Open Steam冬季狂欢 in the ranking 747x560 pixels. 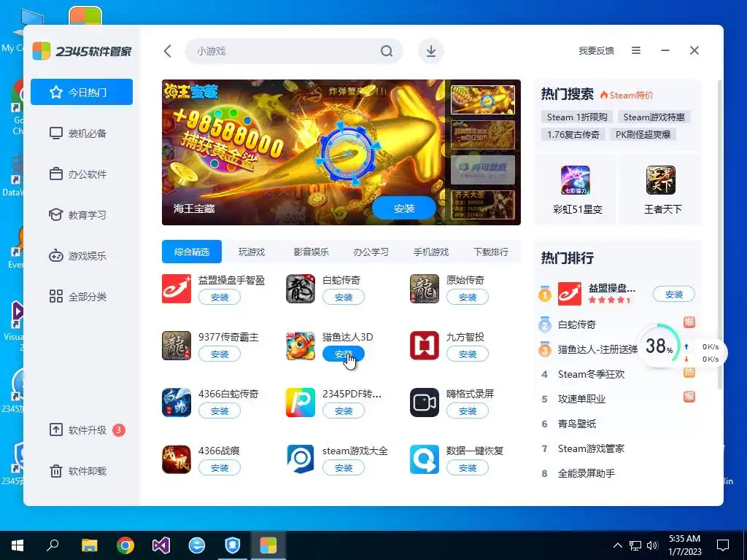point(591,374)
